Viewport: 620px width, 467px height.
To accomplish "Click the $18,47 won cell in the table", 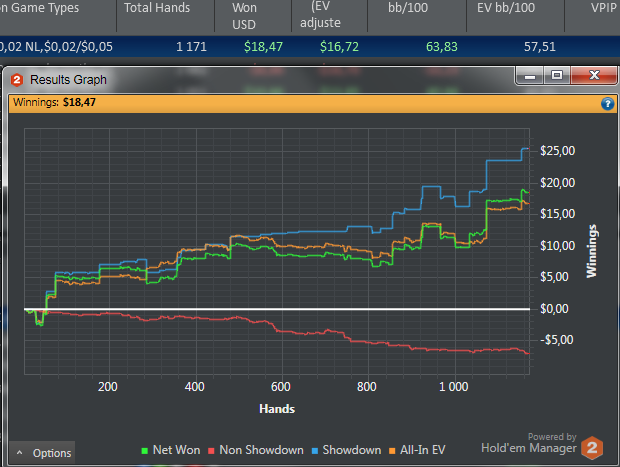I will point(263,47).
